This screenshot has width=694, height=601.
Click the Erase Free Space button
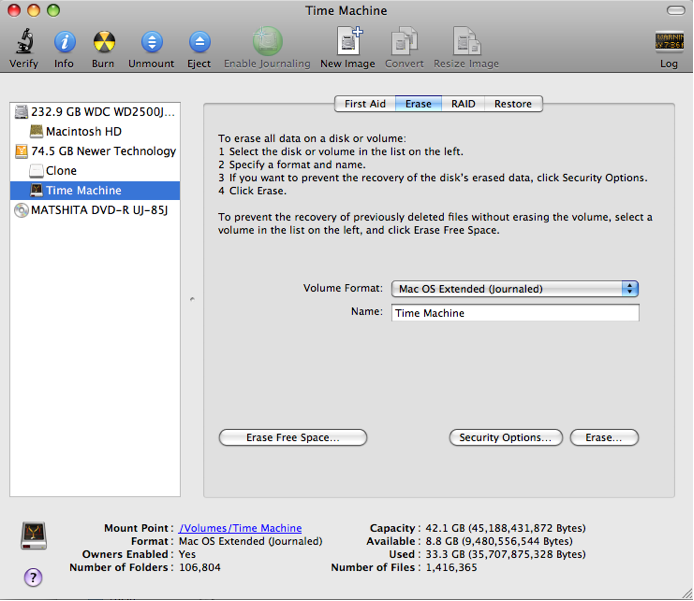pyautogui.click(x=293, y=438)
